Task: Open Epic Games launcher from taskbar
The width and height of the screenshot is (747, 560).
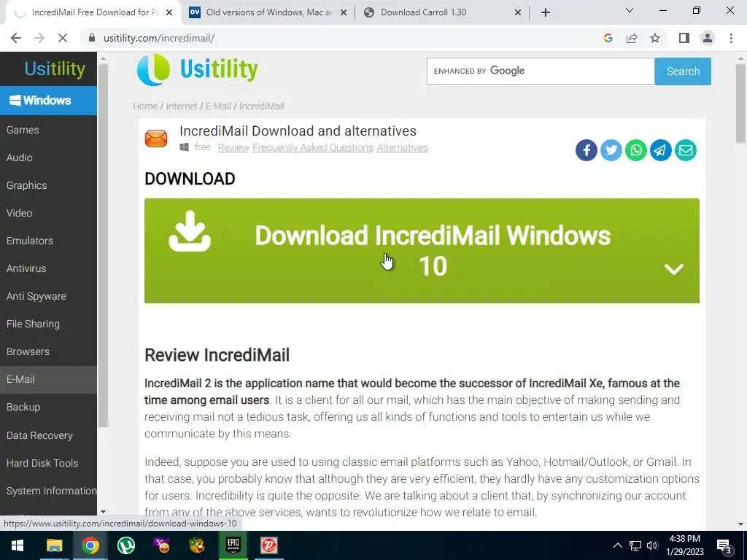Action: tap(233, 545)
